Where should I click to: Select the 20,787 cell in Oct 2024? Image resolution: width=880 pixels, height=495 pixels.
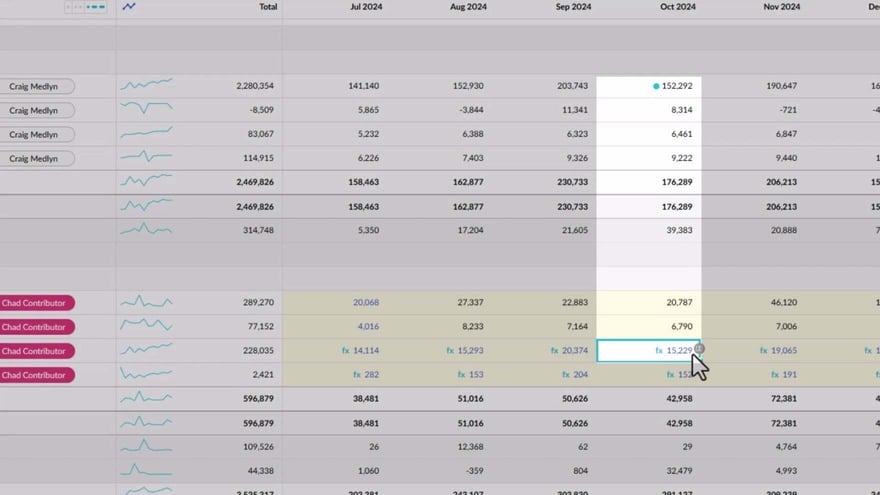[x=675, y=302]
